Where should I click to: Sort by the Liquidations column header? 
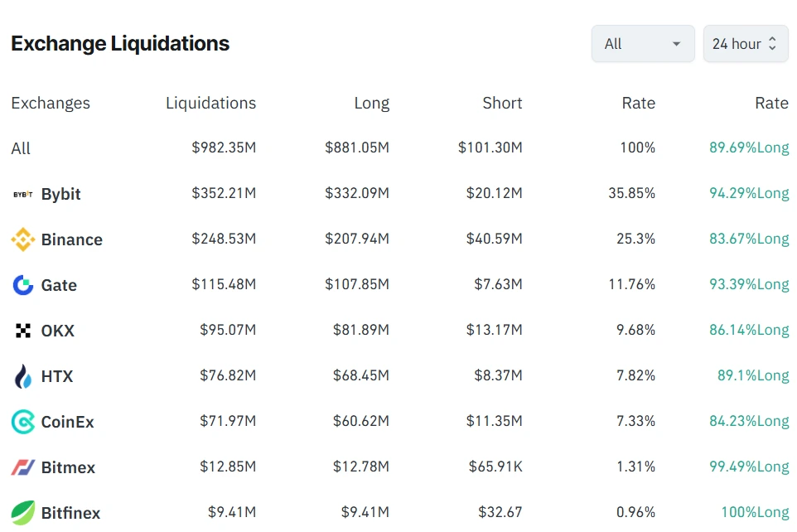click(x=210, y=104)
